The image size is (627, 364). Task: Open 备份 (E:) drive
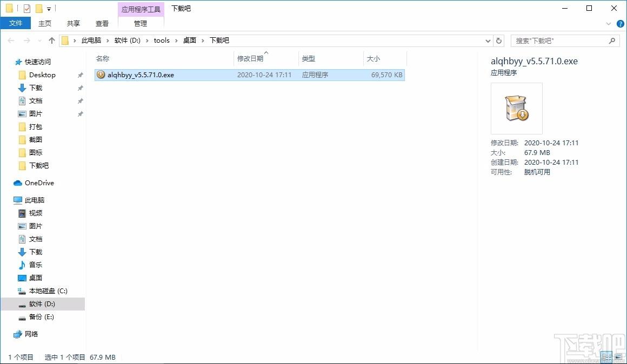tap(41, 317)
